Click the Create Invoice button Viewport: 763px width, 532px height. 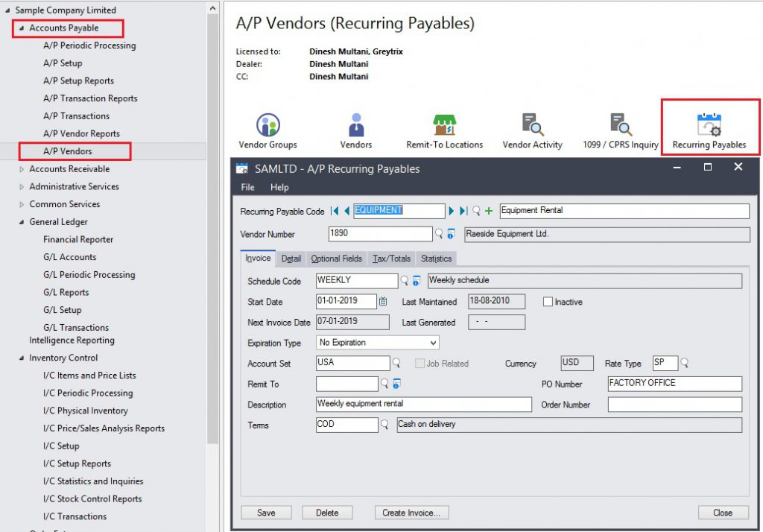(411, 512)
